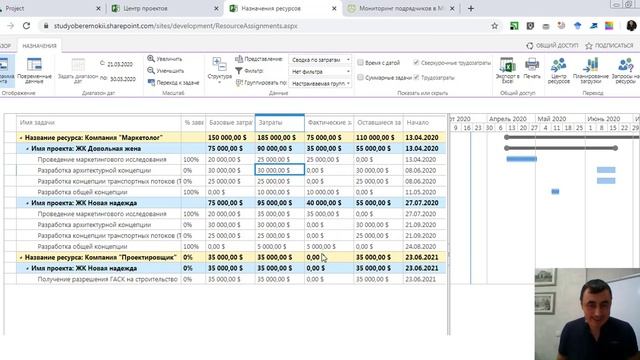Click the Увеличить zoom-in magnifier
This screenshot has height=360, width=640.
[151, 59]
